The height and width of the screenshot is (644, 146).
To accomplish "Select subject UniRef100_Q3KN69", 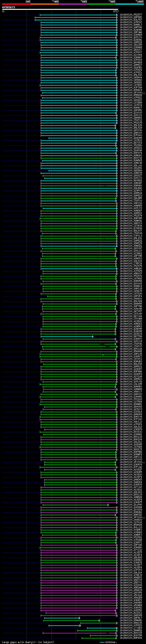I will point(131,35).
